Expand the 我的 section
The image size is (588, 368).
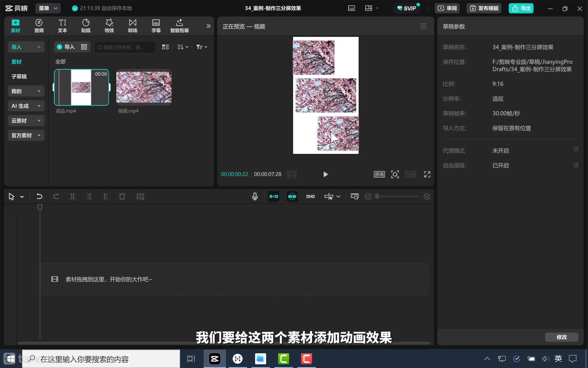[26, 91]
